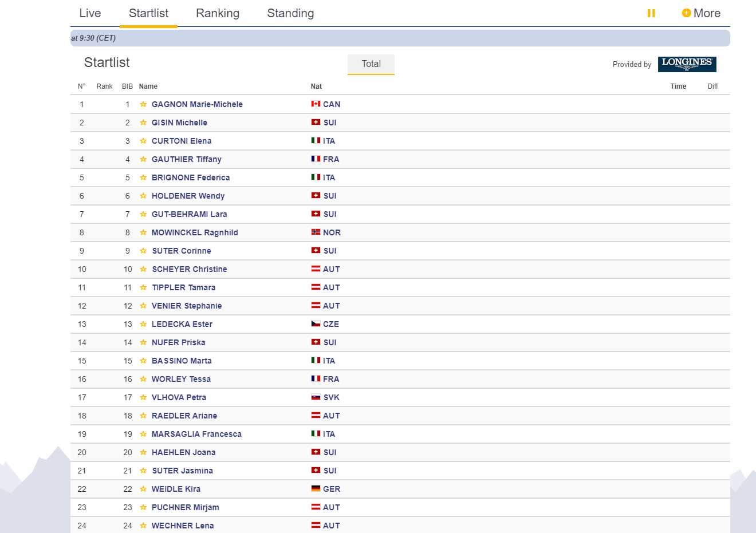Open the Ranking tab
The width and height of the screenshot is (756, 533).
tap(218, 13)
